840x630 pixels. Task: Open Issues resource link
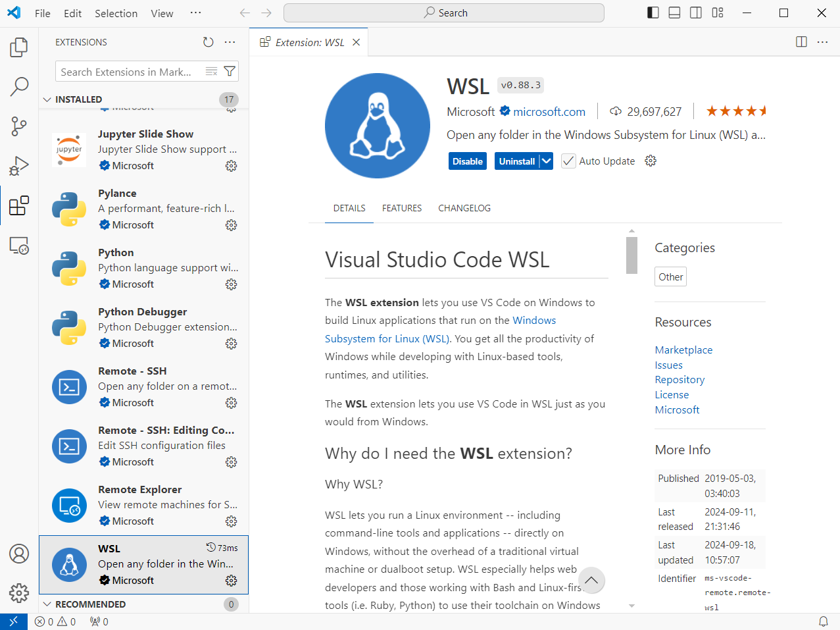click(669, 365)
